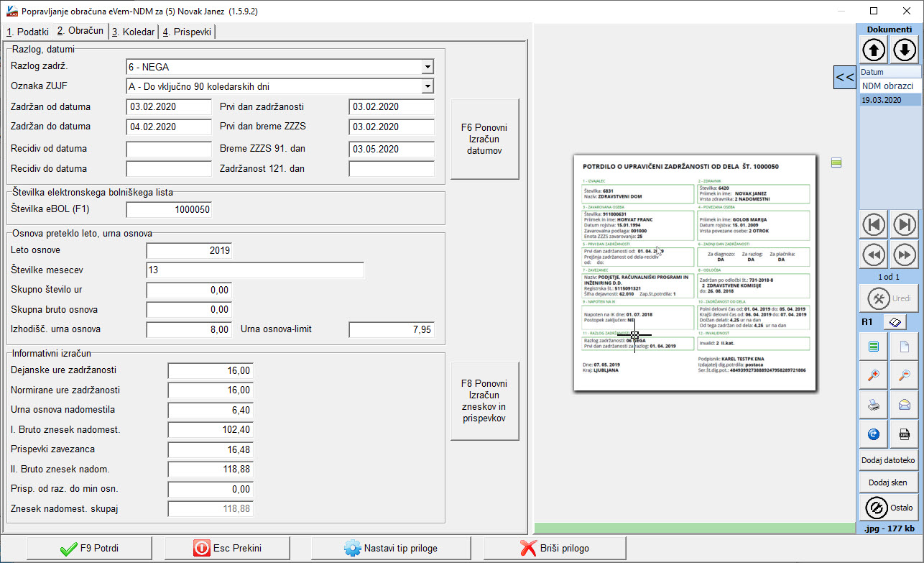Click Skupna bruto osnova field
The width and height of the screenshot is (924, 563).
coord(189,310)
